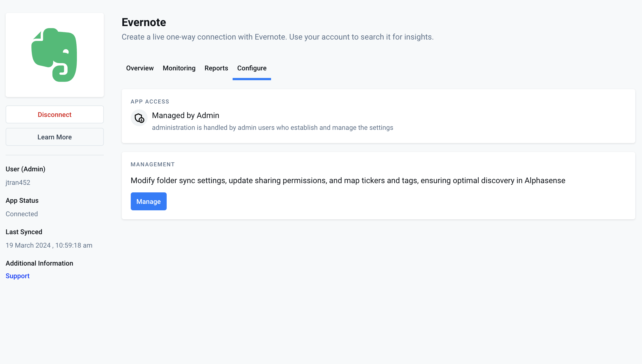
Task: Click the folder sync settings description
Action: [x=348, y=181]
